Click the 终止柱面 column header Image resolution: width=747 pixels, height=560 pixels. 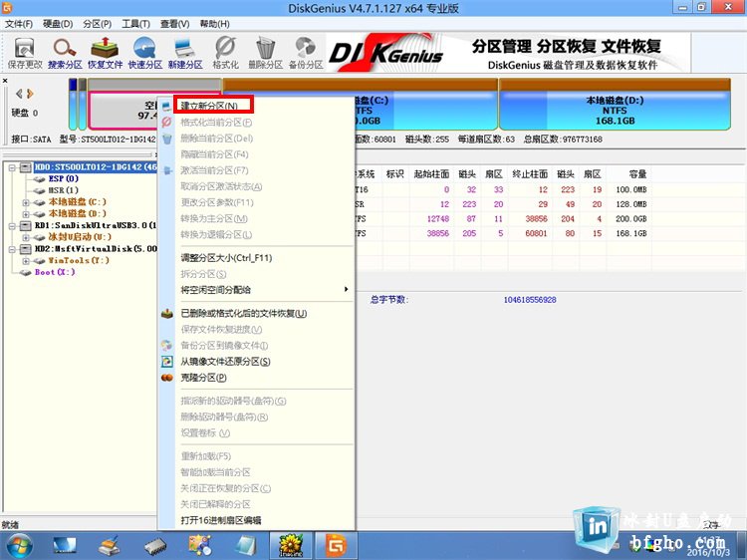tap(530, 174)
